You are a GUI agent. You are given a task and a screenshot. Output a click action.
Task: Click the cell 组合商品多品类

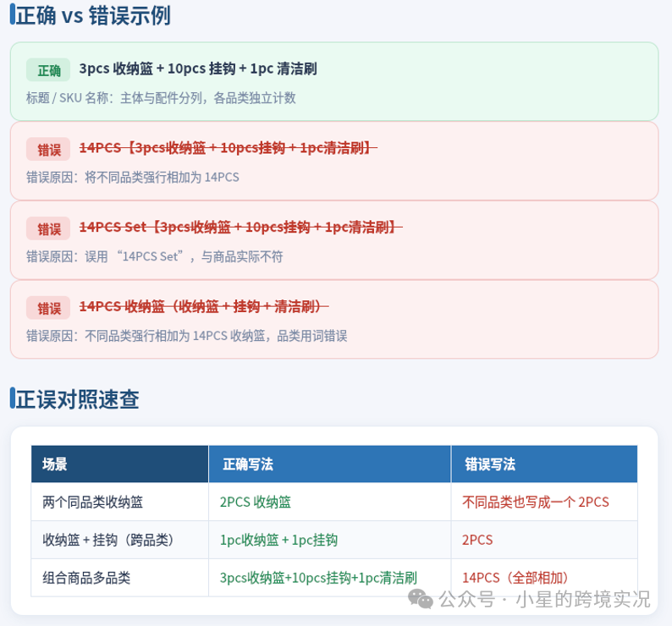[120, 578]
